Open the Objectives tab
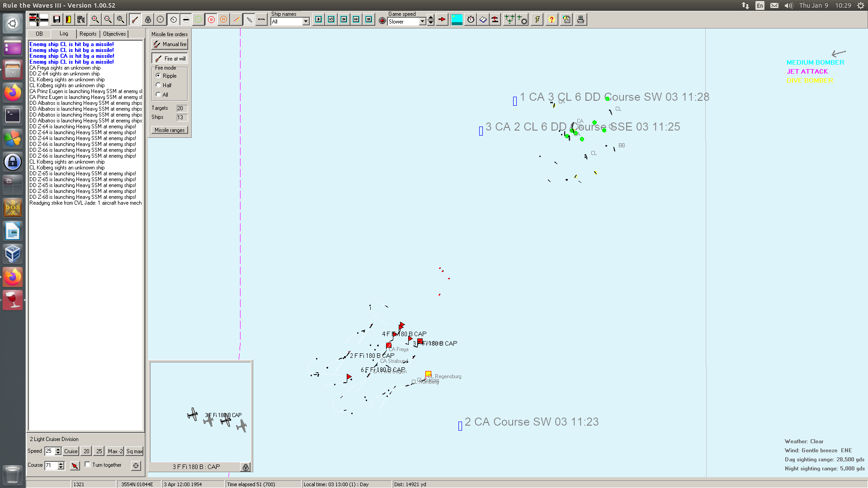868x488 pixels. tap(114, 34)
